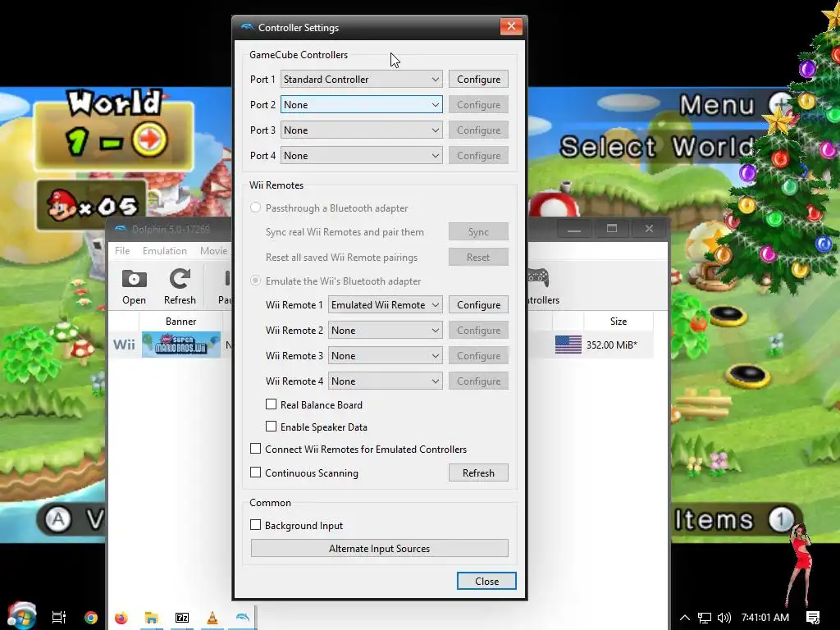The width and height of the screenshot is (840, 630).
Task: Show hidden tray icons chevron
Action: [684, 617]
